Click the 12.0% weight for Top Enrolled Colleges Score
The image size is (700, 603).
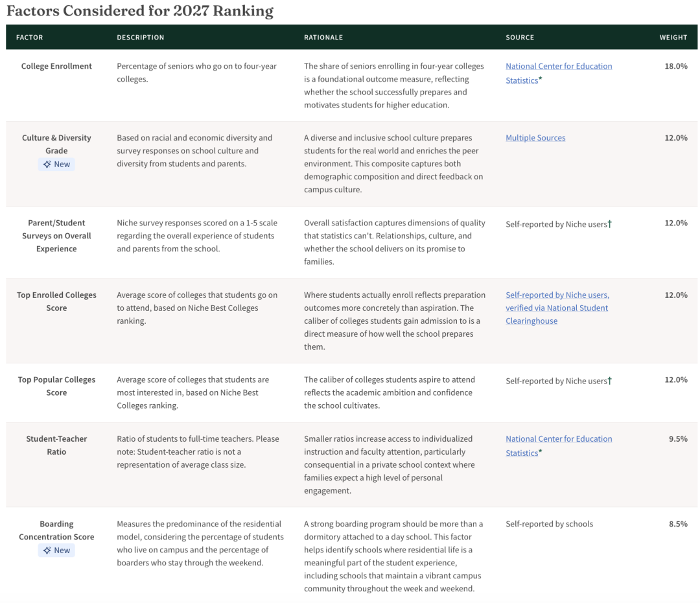(x=676, y=295)
